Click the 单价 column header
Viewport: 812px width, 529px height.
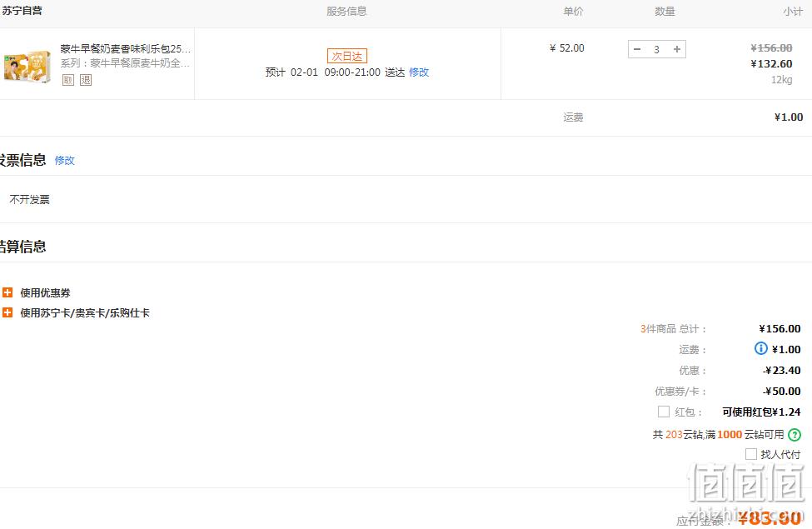pyautogui.click(x=573, y=12)
